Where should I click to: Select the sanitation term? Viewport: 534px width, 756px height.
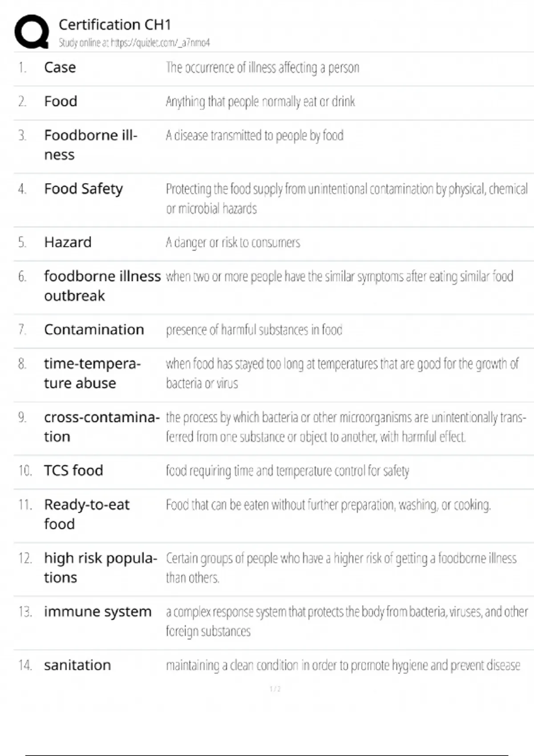[77, 665]
